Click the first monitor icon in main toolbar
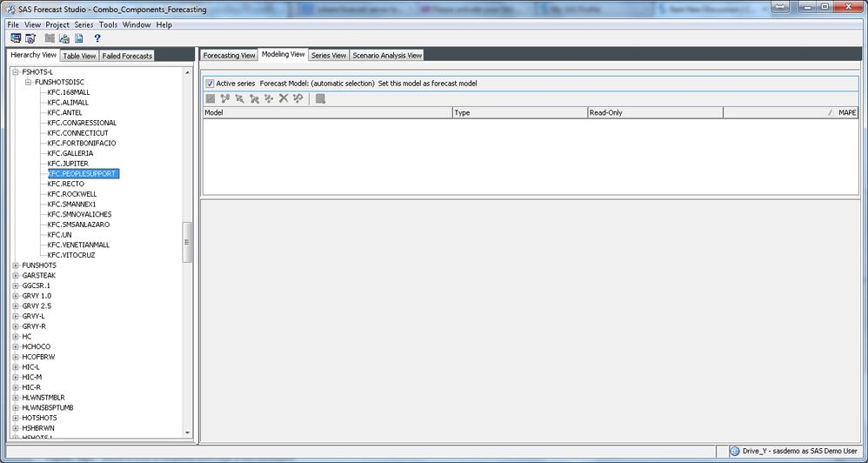The width and height of the screenshot is (868, 463). click(16, 38)
